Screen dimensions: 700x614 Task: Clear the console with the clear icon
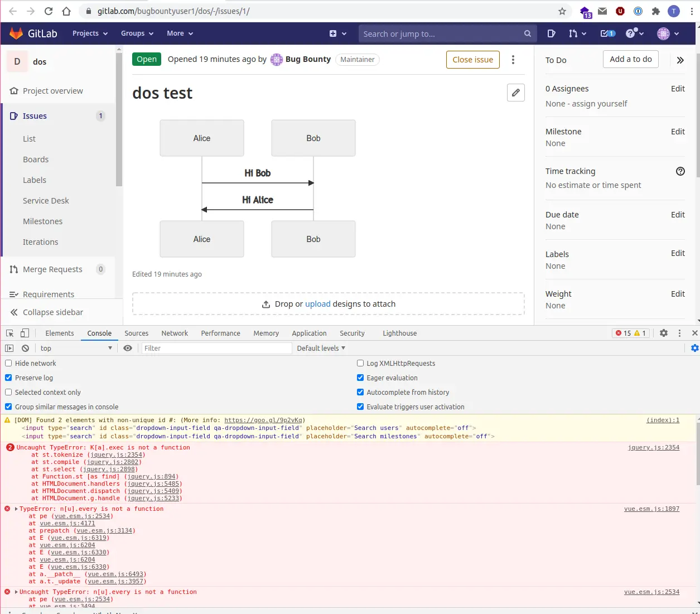click(x=25, y=348)
